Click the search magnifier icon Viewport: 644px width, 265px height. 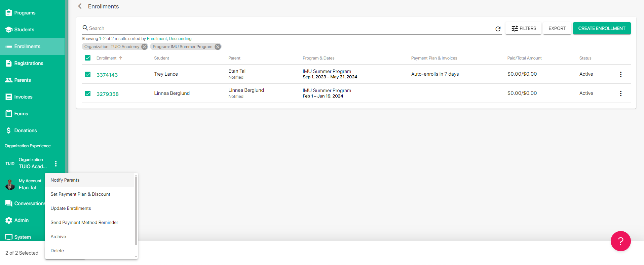point(85,28)
